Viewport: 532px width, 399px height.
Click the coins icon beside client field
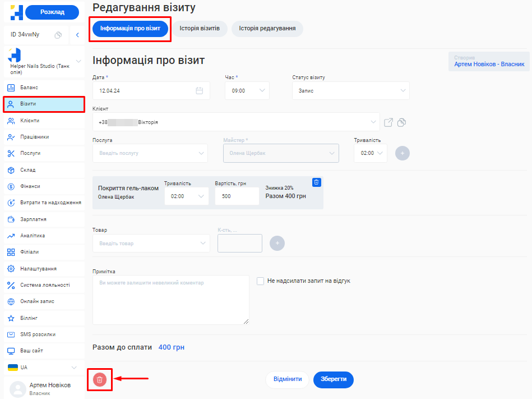tap(401, 122)
